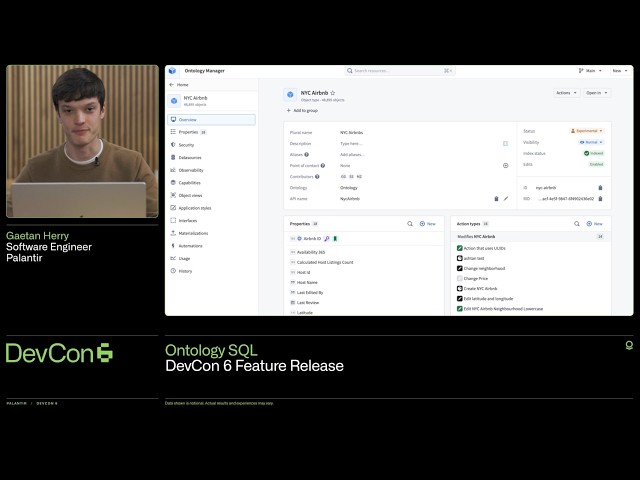Click the Interfaces icon in sidebar
640x480 pixels.
tap(173, 220)
